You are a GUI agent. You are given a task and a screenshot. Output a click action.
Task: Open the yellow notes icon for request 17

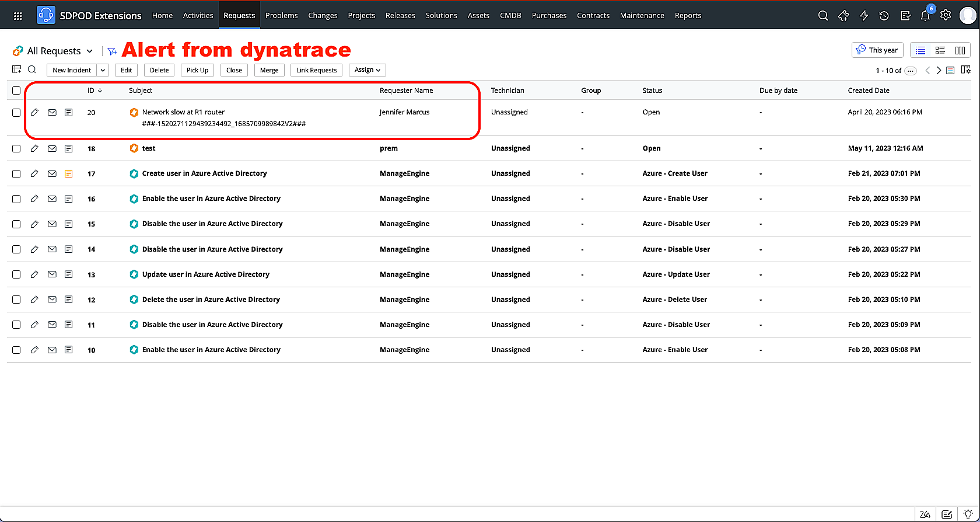point(68,173)
